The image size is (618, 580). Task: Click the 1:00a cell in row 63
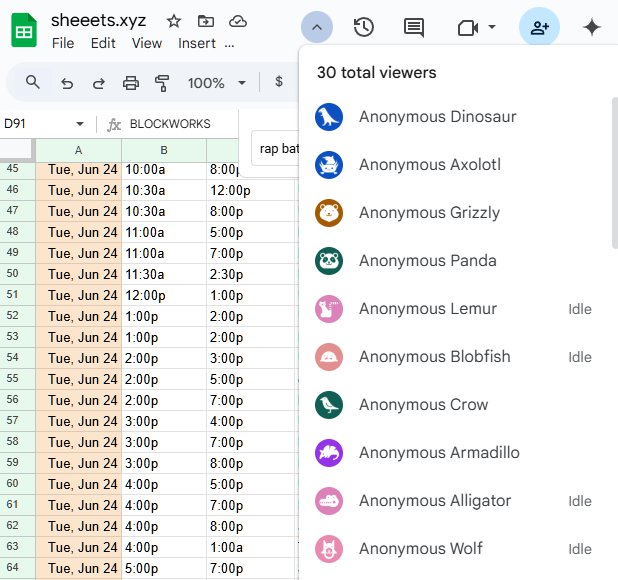point(251,547)
